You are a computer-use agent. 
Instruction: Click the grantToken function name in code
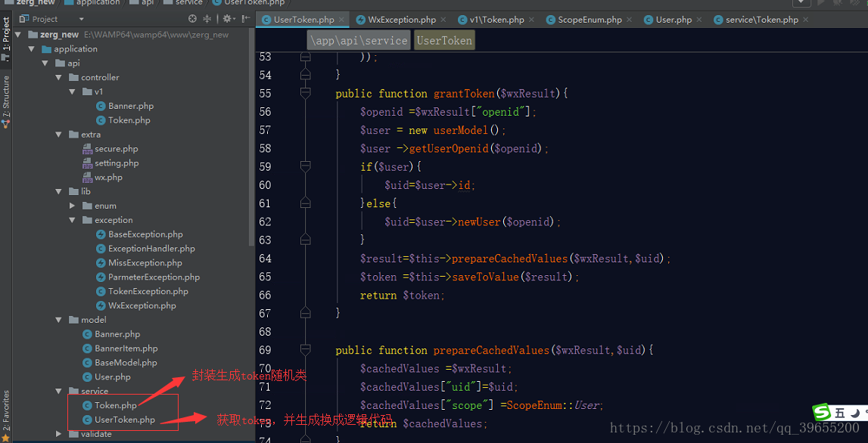point(464,94)
